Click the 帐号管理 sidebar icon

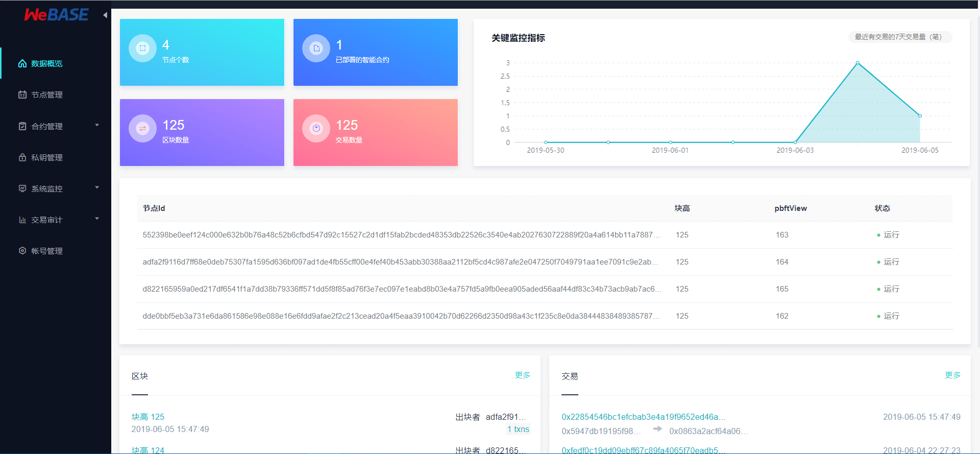[22, 251]
